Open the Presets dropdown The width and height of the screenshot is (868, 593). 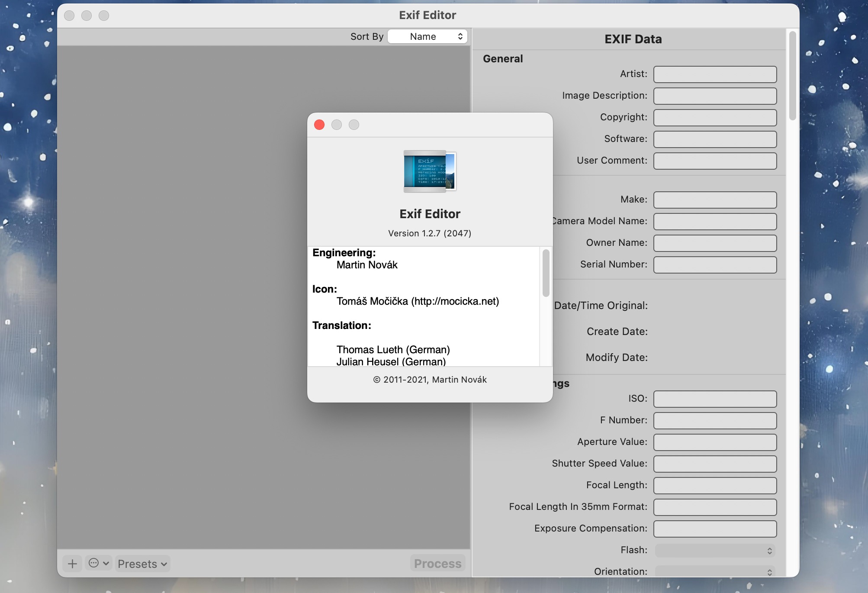click(142, 564)
